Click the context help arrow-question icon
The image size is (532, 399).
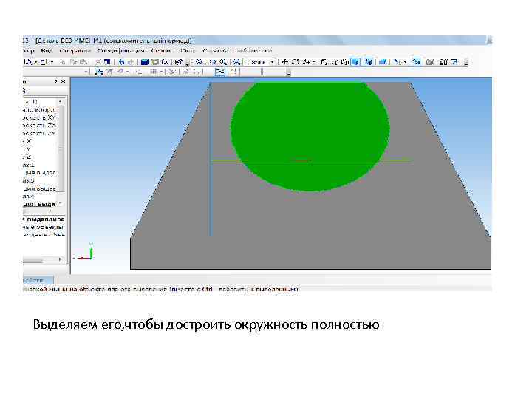click(179, 62)
